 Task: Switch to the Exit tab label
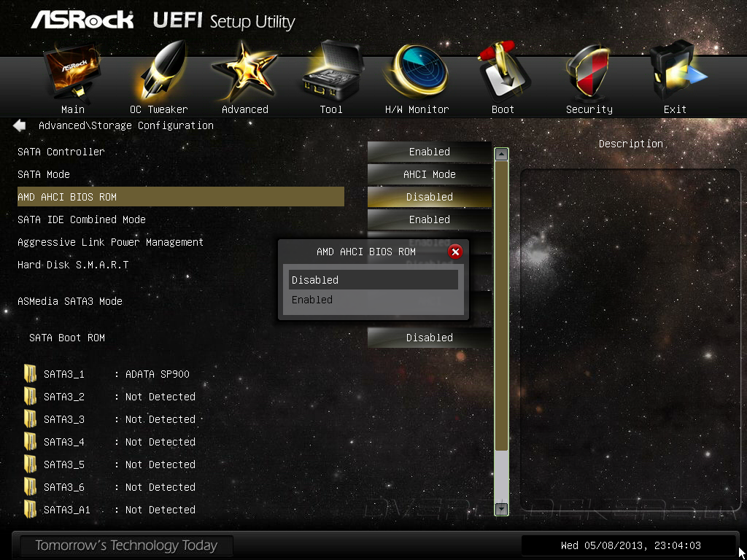(x=675, y=109)
